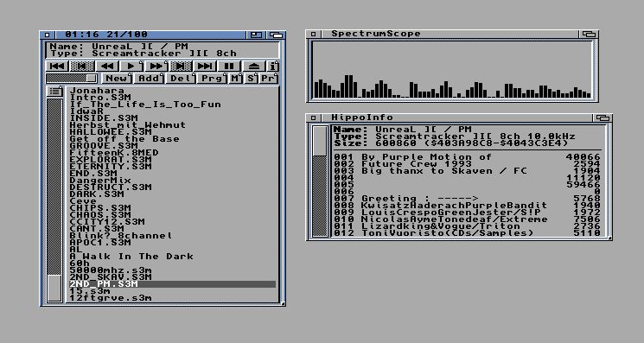Select If_The_Life_Is_Too_Fun

coord(173,105)
